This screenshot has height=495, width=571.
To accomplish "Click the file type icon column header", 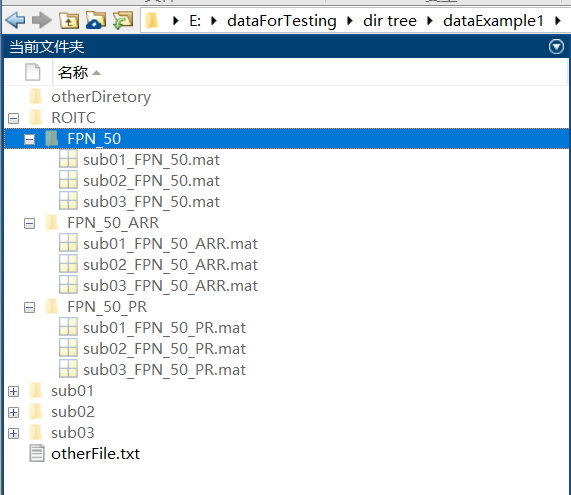I will point(33,72).
